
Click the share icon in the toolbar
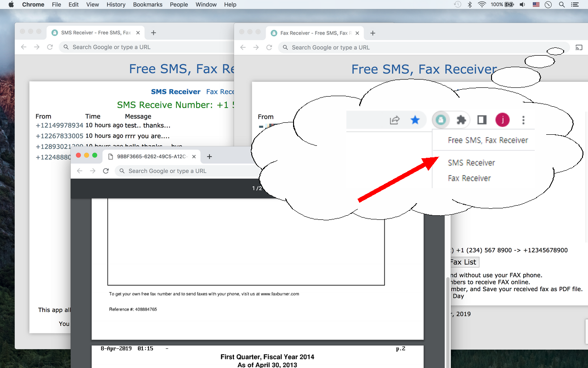(394, 120)
